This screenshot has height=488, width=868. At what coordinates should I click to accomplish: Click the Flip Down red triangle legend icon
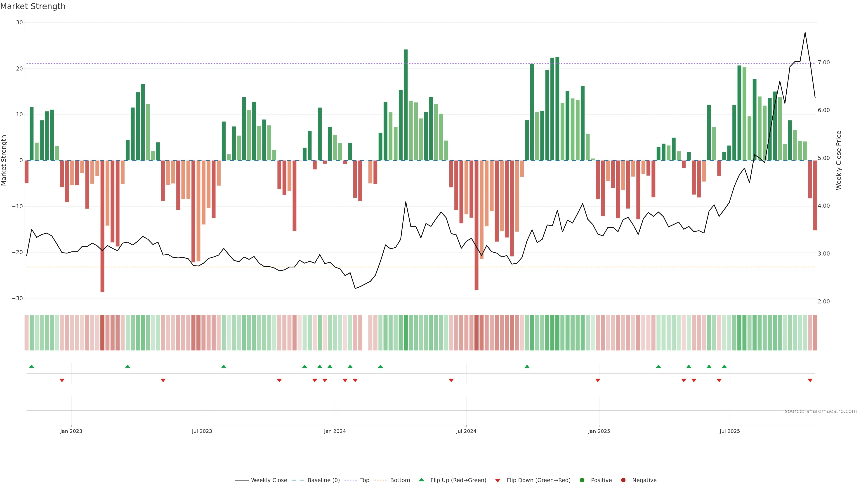498,481
